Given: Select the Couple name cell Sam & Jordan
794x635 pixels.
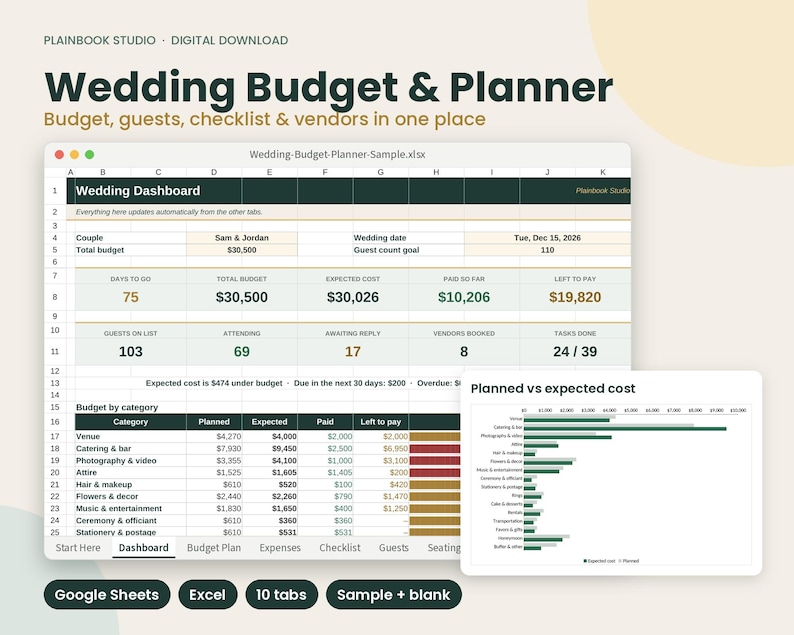Looking at the screenshot, I should point(242,237).
